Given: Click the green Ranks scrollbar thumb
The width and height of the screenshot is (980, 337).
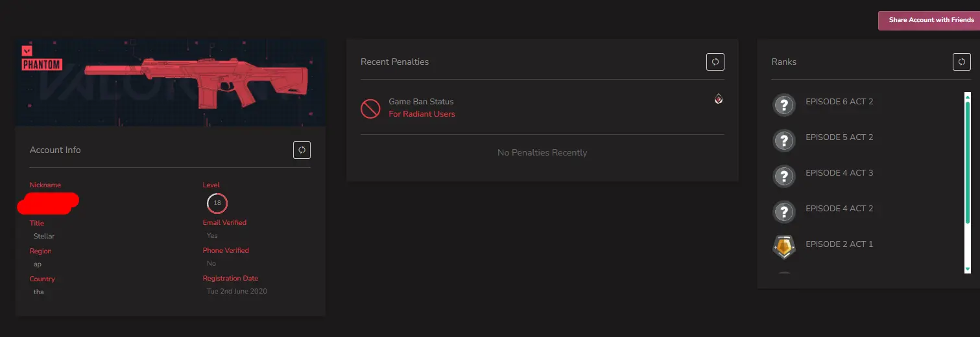Looking at the screenshot, I should (967, 162).
